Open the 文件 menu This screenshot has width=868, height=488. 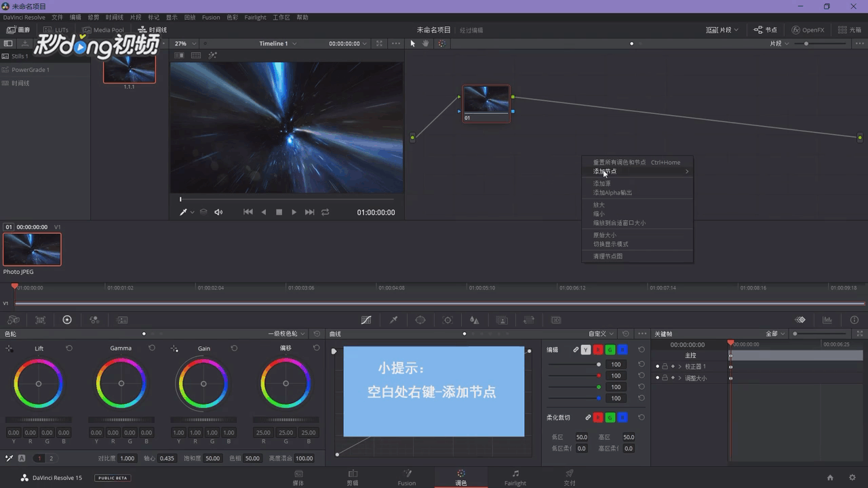[x=58, y=18]
